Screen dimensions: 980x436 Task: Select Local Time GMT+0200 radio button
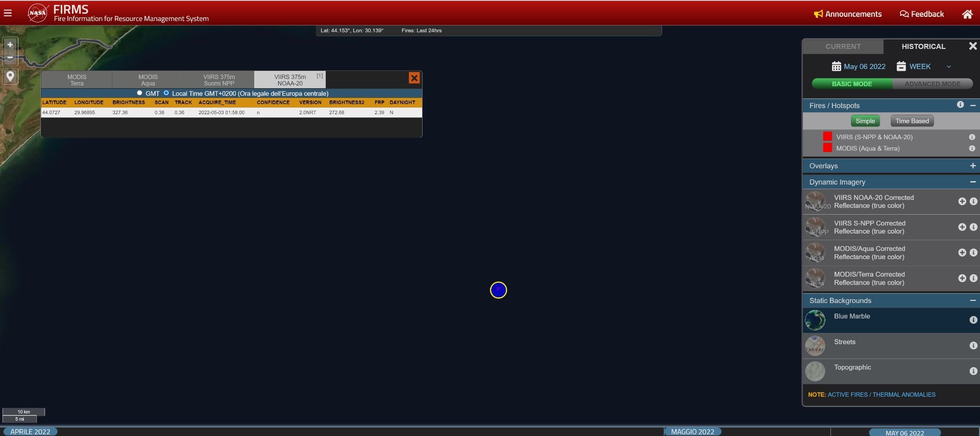pos(166,93)
